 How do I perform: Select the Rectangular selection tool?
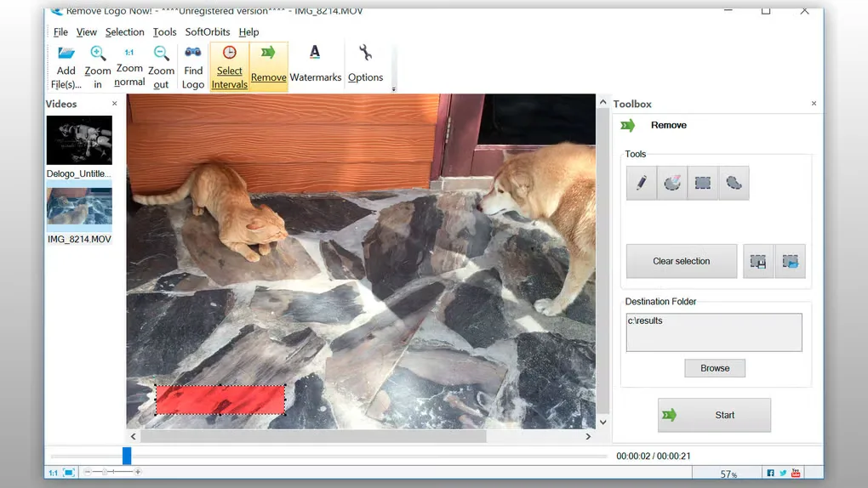coord(702,183)
